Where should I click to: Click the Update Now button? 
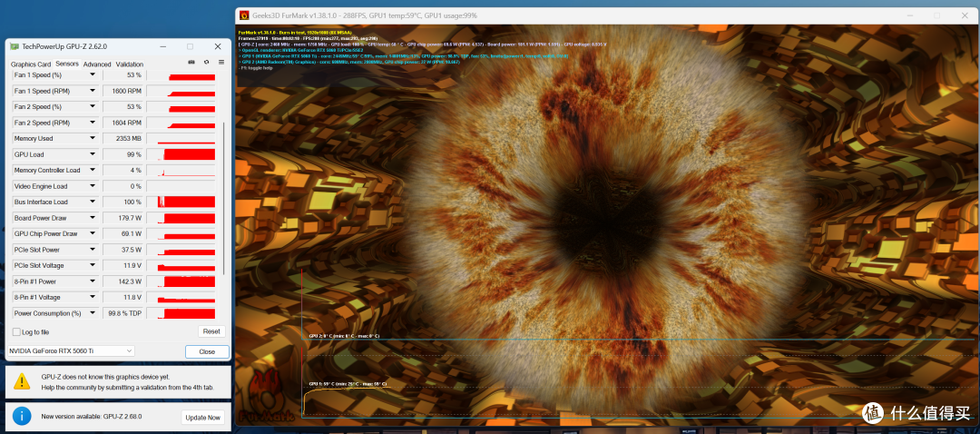pos(202,417)
